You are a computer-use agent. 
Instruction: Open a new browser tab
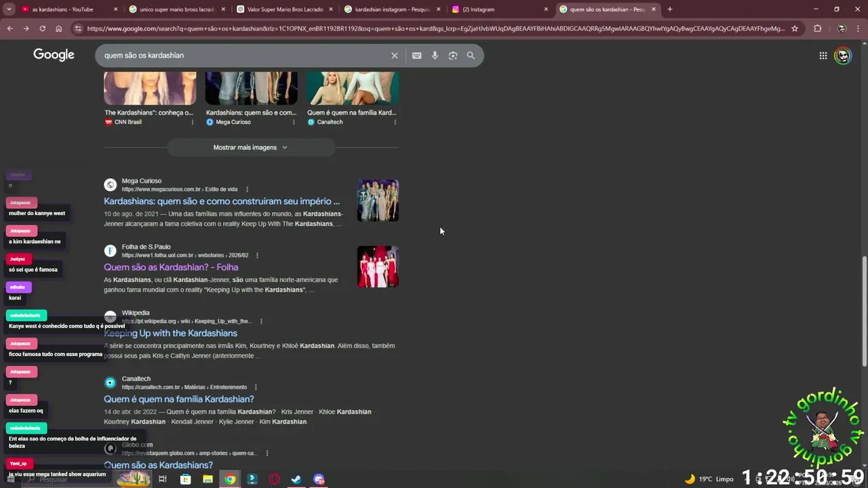669,9
